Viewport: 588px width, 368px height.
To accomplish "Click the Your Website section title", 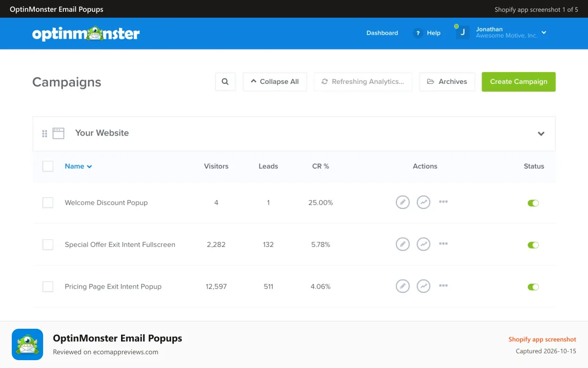I will click(102, 133).
